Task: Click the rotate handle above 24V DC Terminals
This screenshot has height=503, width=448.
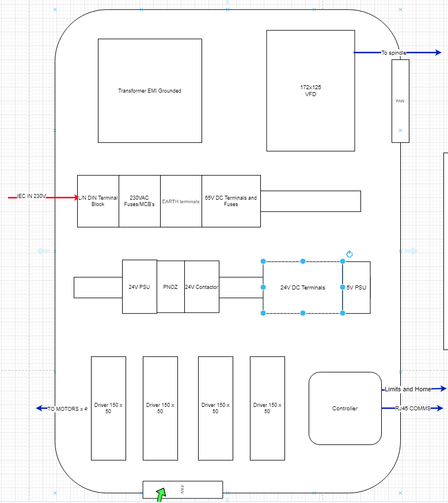Action: pos(350,254)
